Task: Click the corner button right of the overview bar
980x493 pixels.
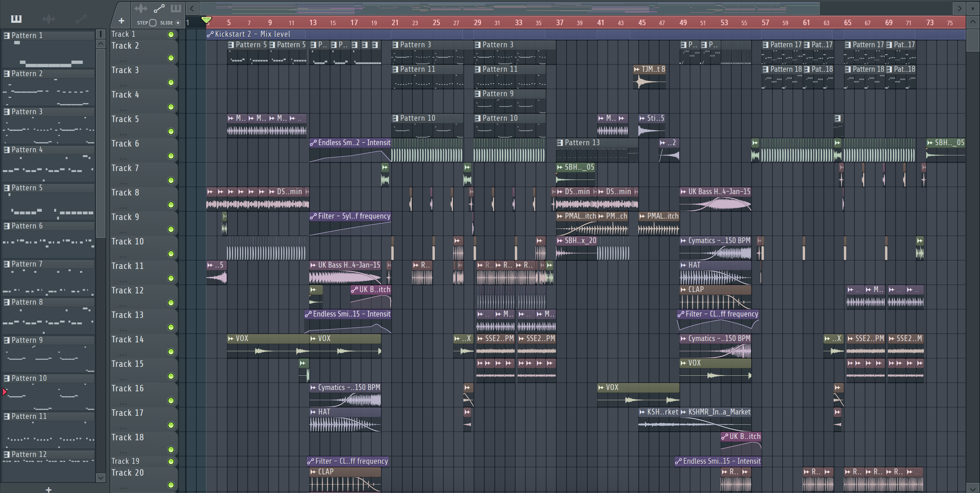Action: 973,8
